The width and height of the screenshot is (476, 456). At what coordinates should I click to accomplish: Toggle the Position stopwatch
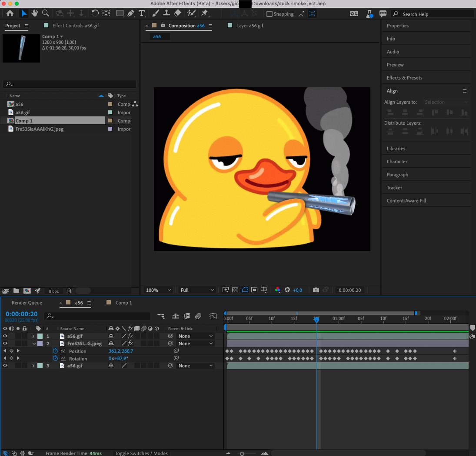tap(55, 351)
